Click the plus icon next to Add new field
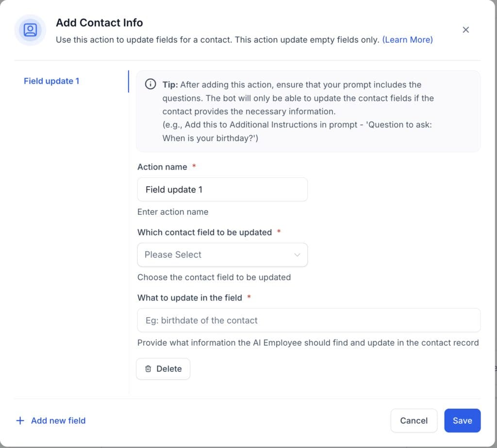 tap(20, 420)
